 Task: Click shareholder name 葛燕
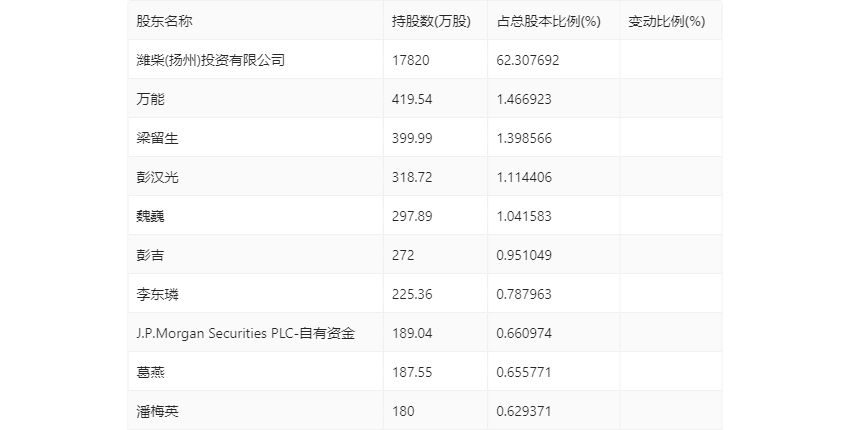(150, 372)
